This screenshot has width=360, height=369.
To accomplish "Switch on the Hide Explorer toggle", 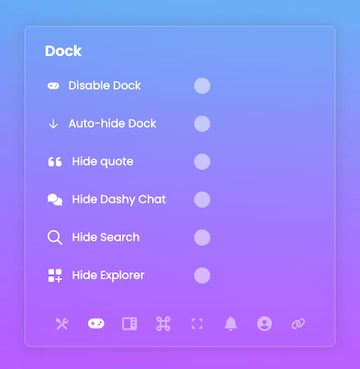I will tap(202, 275).
